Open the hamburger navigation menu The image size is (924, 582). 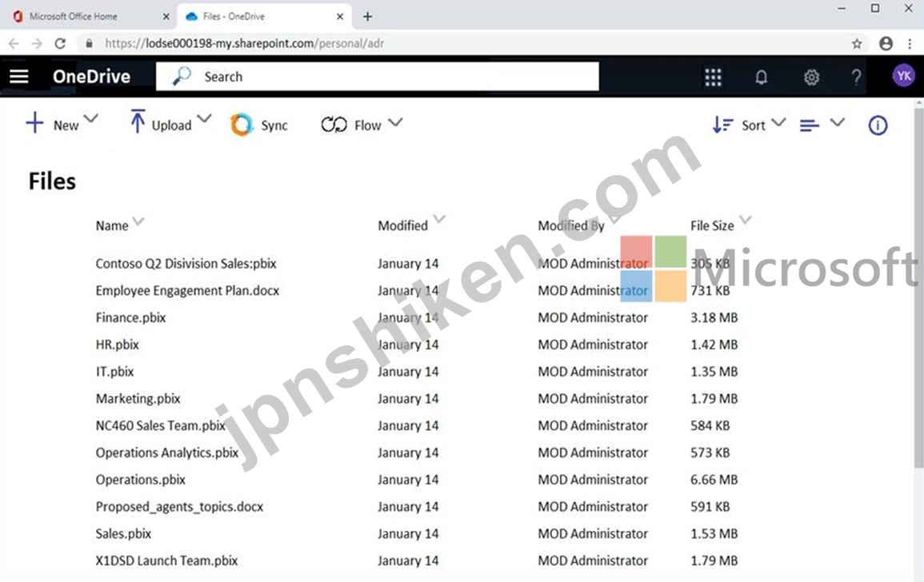coord(19,77)
